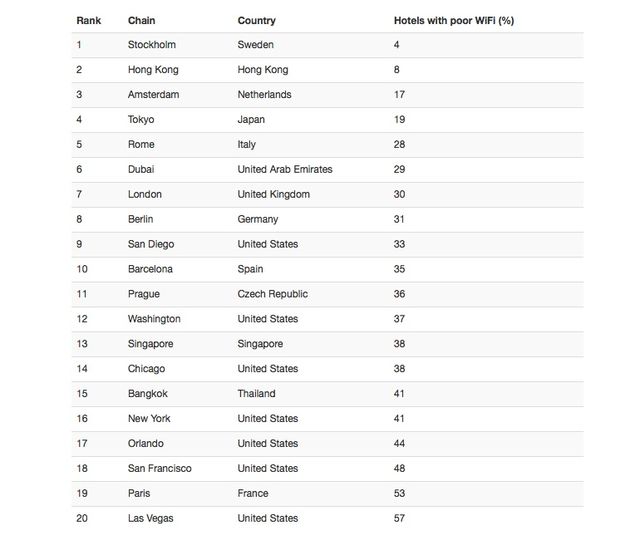The image size is (630, 540).
Task: Select the United Arab Emirates cell
Action: coord(285,169)
